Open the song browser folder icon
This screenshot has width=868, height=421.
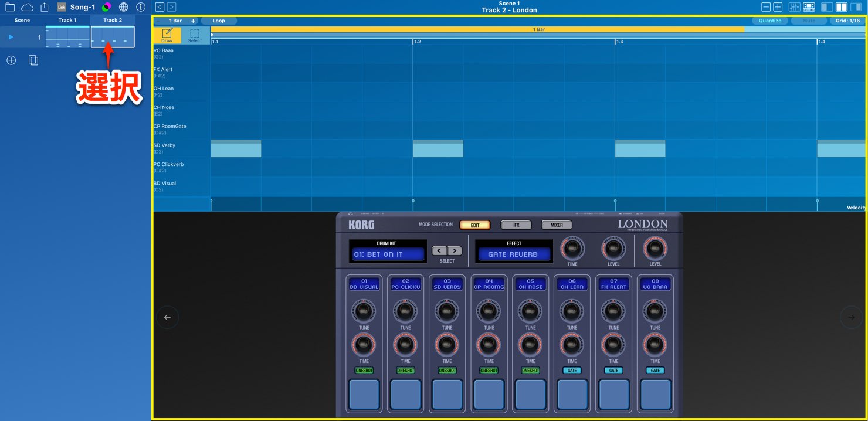pyautogui.click(x=10, y=7)
